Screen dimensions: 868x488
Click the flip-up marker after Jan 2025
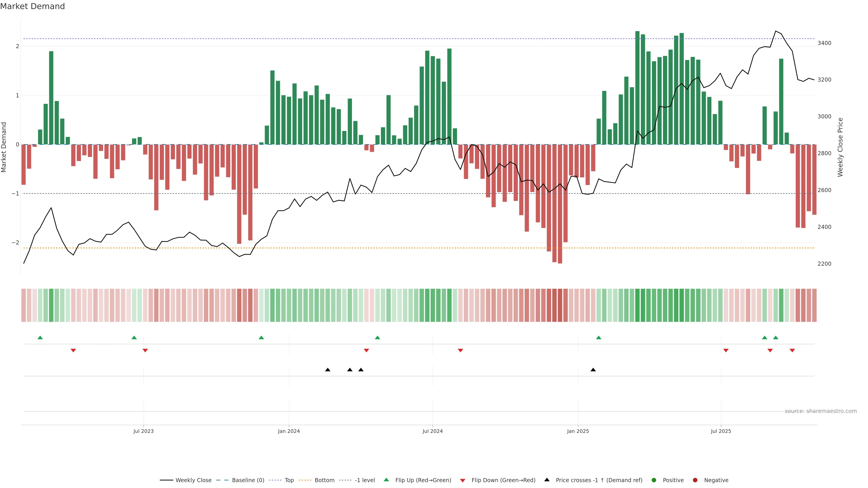point(598,338)
